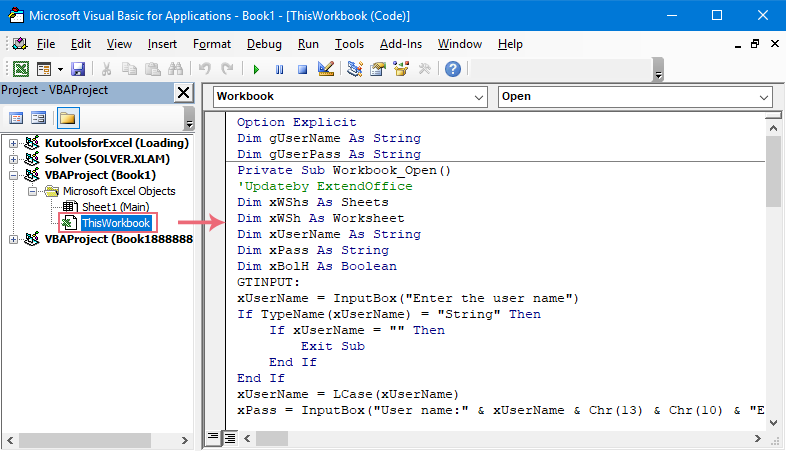Click the Copy toolbar icon
Image resolution: width=786 pixels, height=451 pixels.
coord(129,69)
